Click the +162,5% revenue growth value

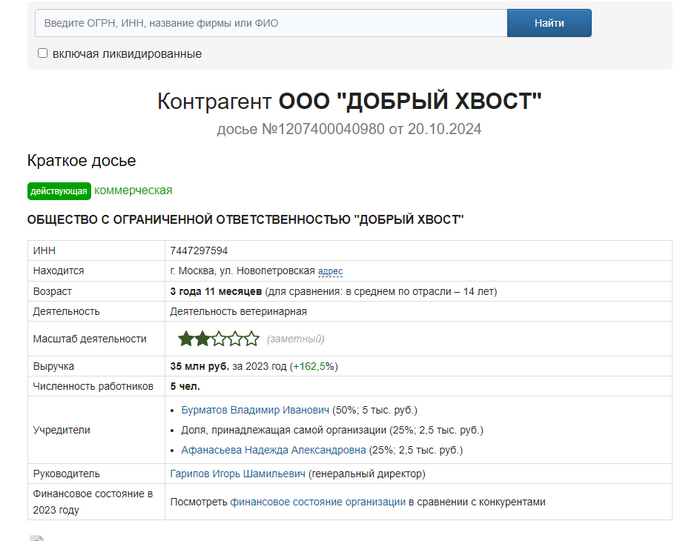[315, 366]
